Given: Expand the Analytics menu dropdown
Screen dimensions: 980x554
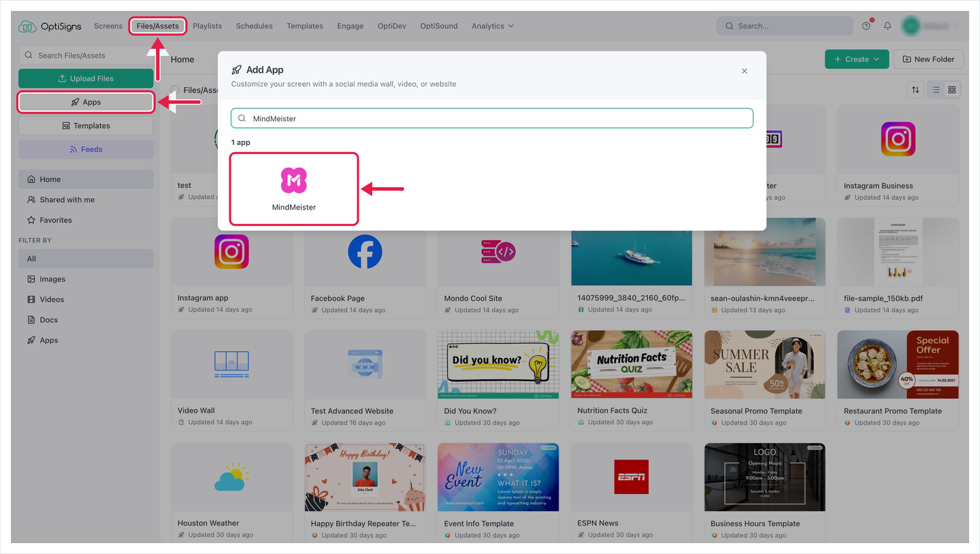Looking at the screenshot, I should [493, 26].
